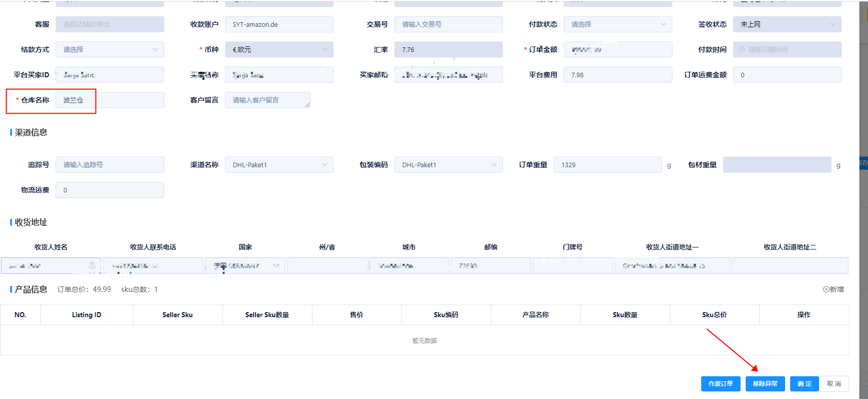Click the 取消 cancel button
The height and width of the screenshot is (399, 868).
(834, 384)
